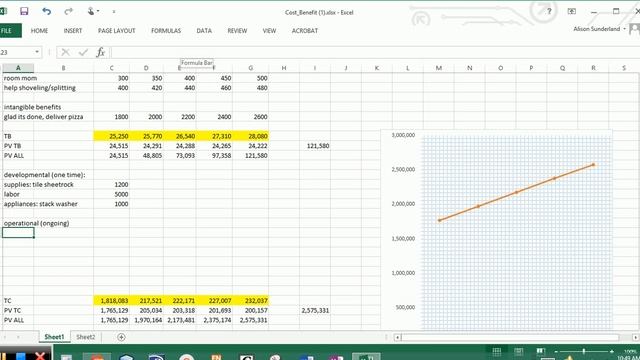Screen dimensions: 640x360
Task: Expand the Name Box dropdown arrow
Action: click(37, 52)
